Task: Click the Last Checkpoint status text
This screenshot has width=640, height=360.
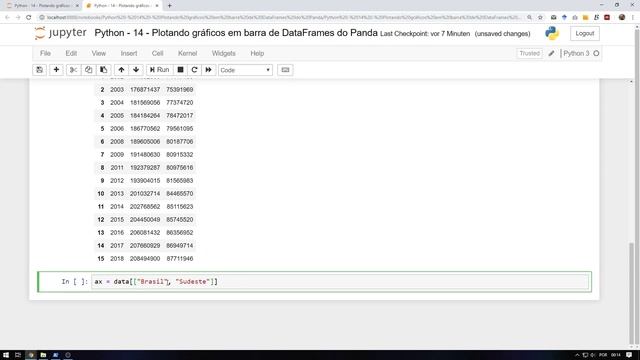Action: click(x=425, y=34)
